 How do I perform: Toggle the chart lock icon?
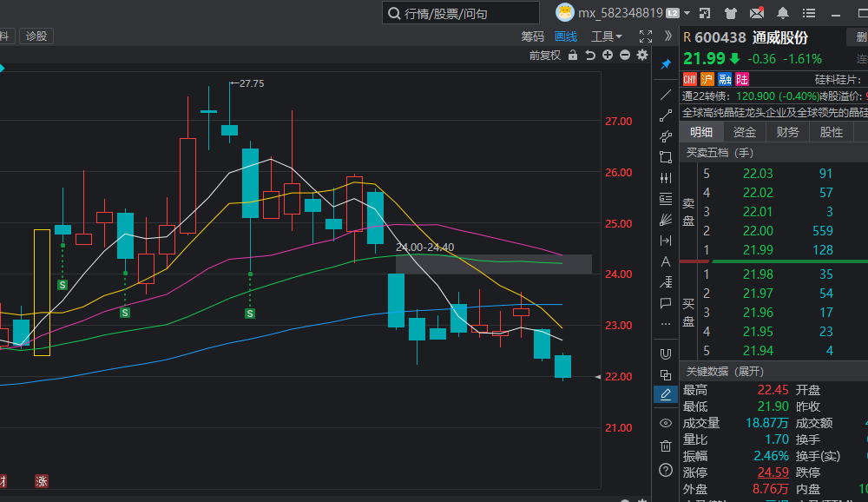(x=573, y=55)
